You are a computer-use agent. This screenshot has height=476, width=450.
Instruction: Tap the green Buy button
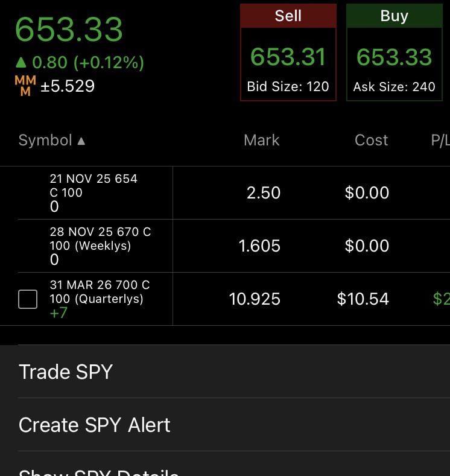click(394, 52)
